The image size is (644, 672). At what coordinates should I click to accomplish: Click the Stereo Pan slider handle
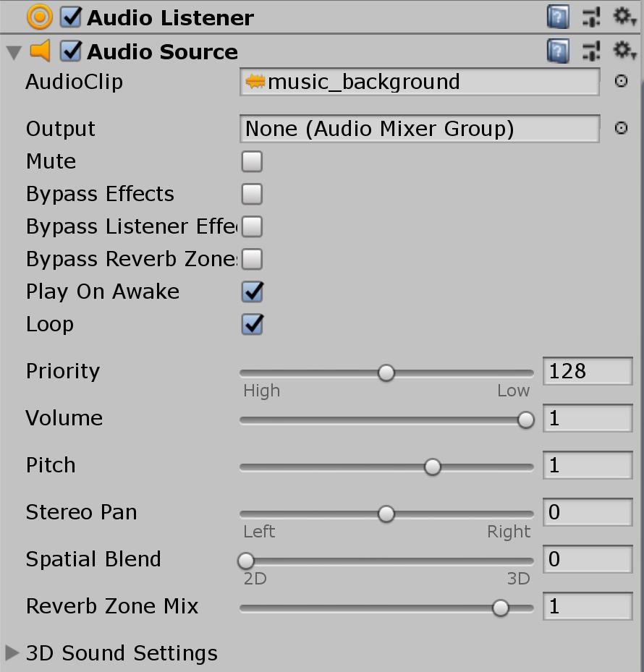(386, 514)
